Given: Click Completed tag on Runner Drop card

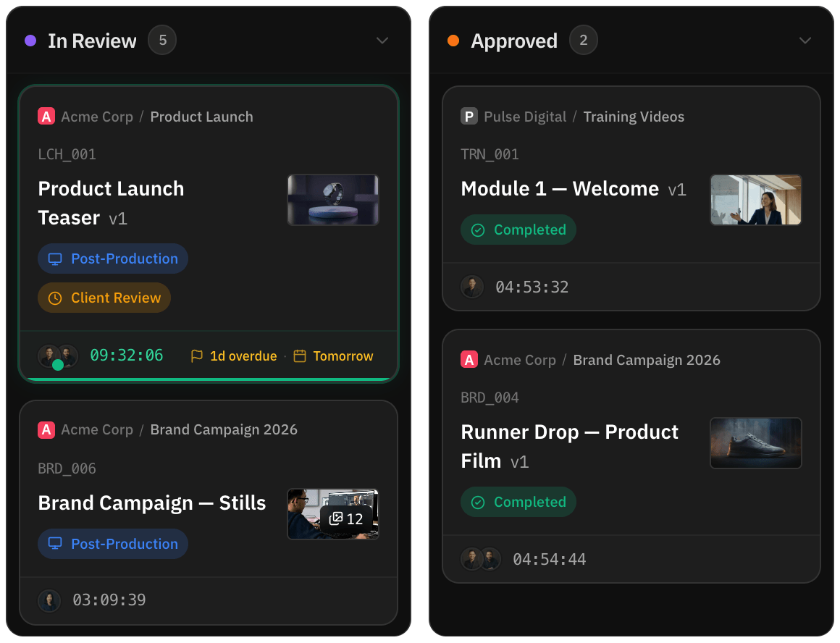Looking at the screenshot, I should (x=518, y=502).
